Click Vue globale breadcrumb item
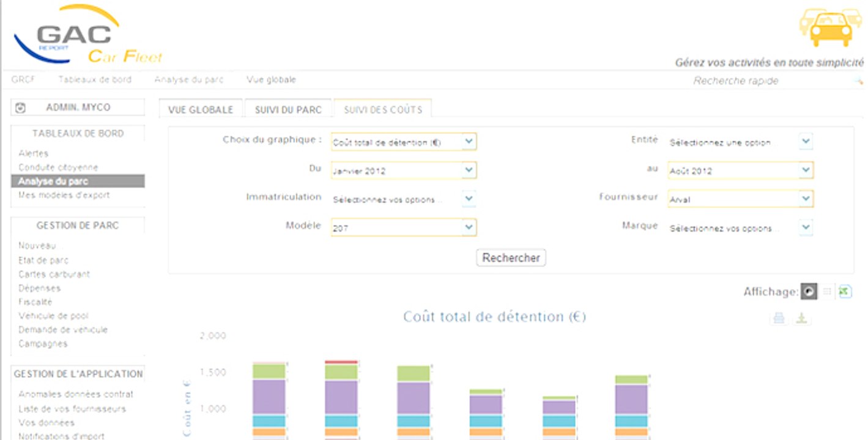The width and height of the screenshot is (868, 440). tap(271, 79)
